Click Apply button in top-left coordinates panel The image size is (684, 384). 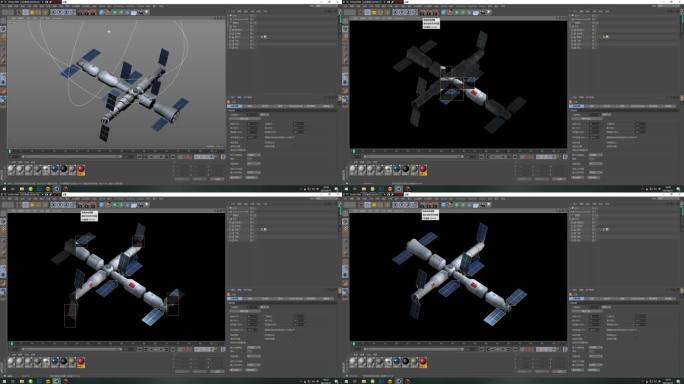point(217,179)
